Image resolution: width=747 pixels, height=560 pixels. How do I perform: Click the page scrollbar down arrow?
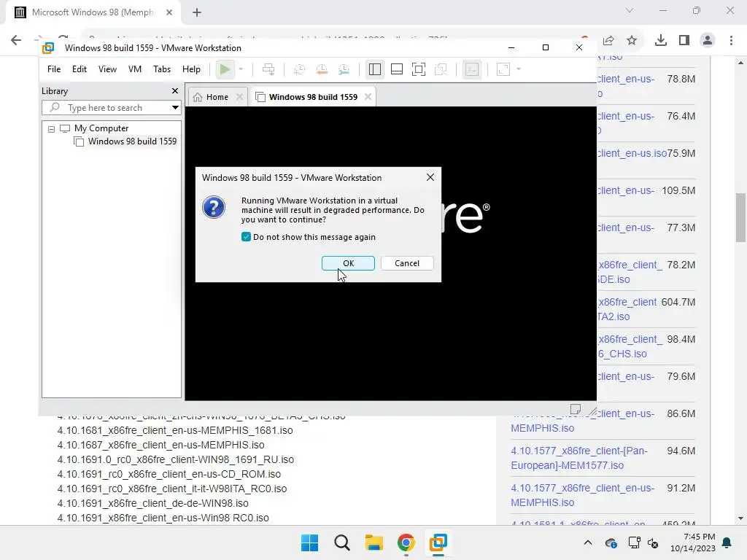pyautogui.click(x=740, y=518)
